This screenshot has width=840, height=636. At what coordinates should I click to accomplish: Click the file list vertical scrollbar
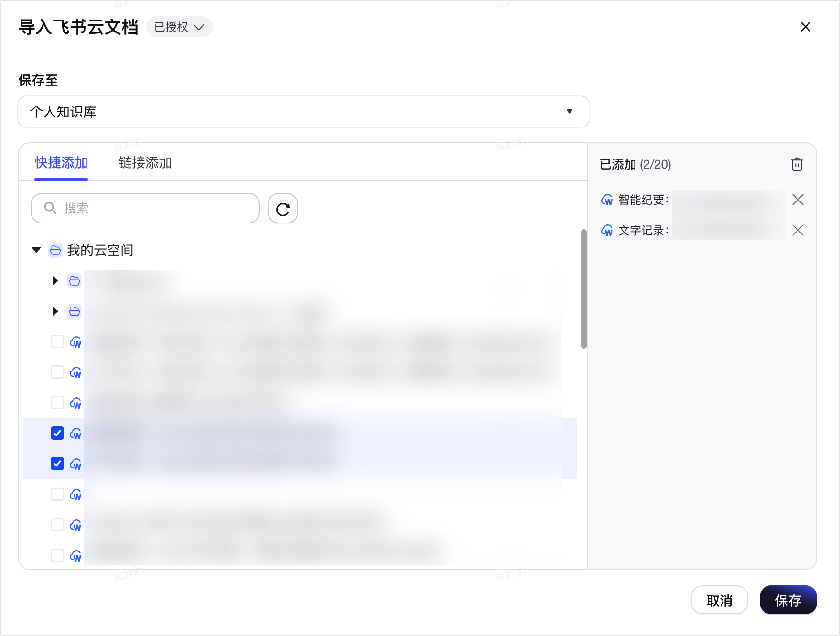pyautogui.click(x=583, y=289)
